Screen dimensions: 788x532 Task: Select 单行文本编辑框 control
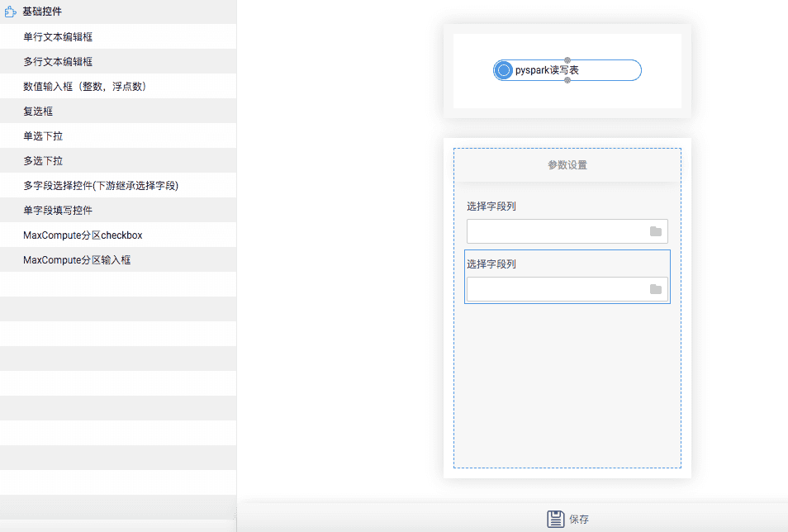tap(118, 36)
